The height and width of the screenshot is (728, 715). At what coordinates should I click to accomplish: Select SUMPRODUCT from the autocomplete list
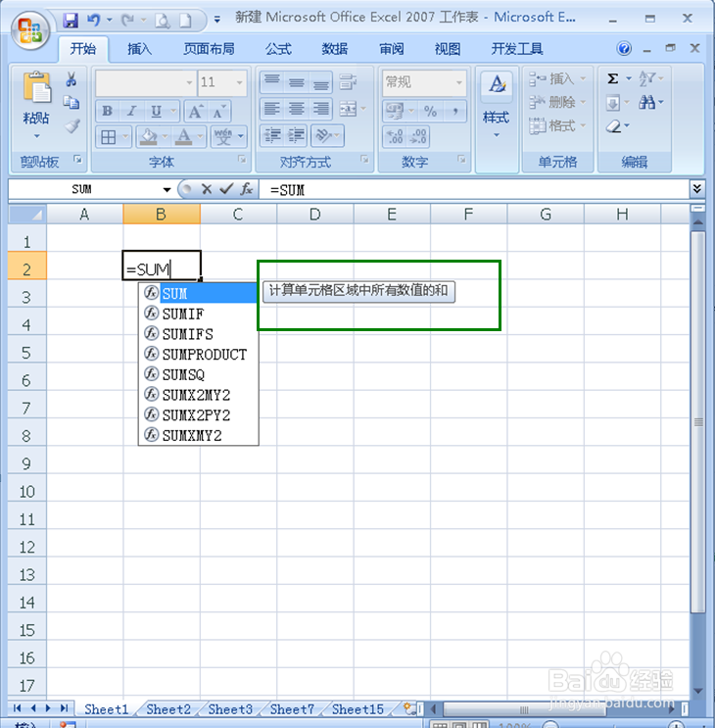[x=199, y=355]
